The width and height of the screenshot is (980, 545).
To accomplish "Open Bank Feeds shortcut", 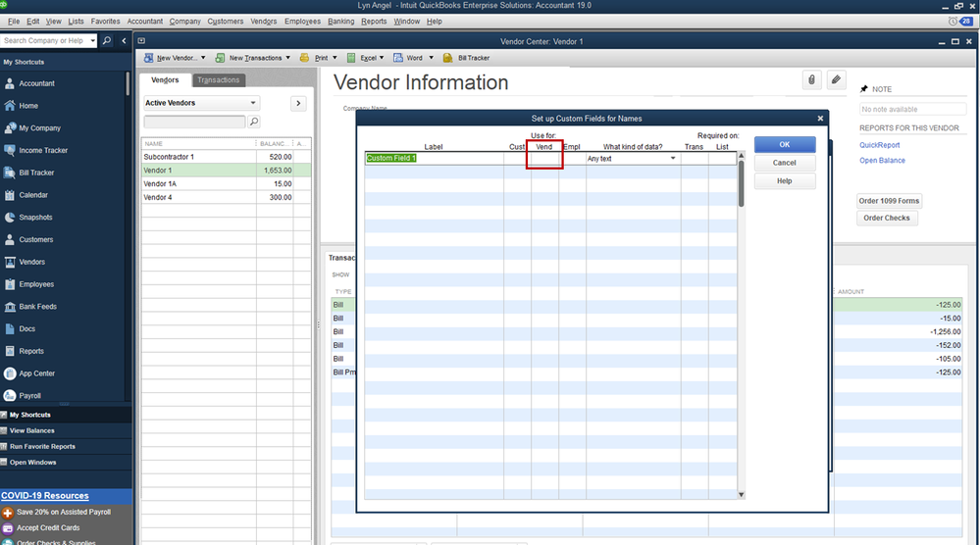I will pyautogui.click(x=37, y=307).
